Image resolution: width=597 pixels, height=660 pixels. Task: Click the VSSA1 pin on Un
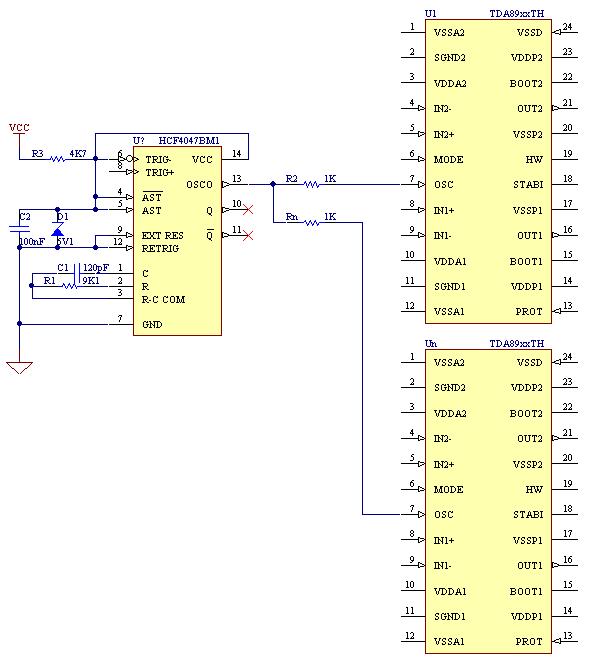pos(449,642)
